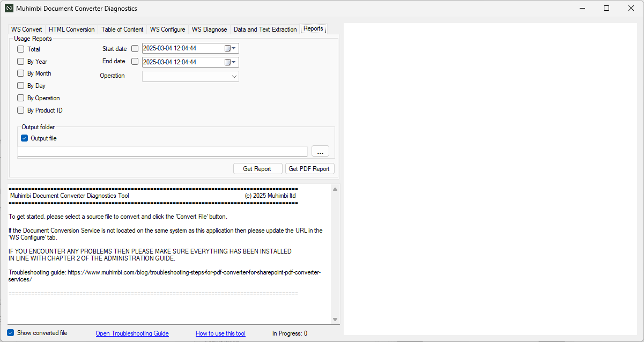Switch to the WS Configure tab
The height and width of the screenshot is (342, 644).
coord(167,29)
